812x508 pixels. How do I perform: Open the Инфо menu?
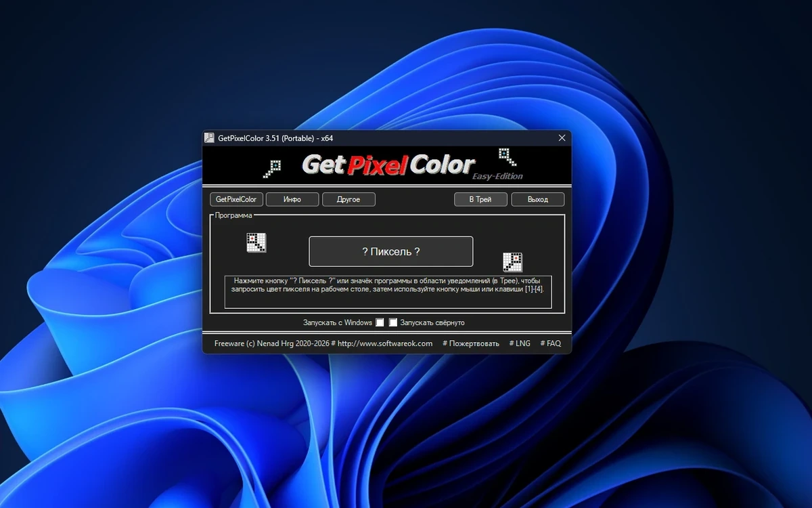click(x=292, y=200)
